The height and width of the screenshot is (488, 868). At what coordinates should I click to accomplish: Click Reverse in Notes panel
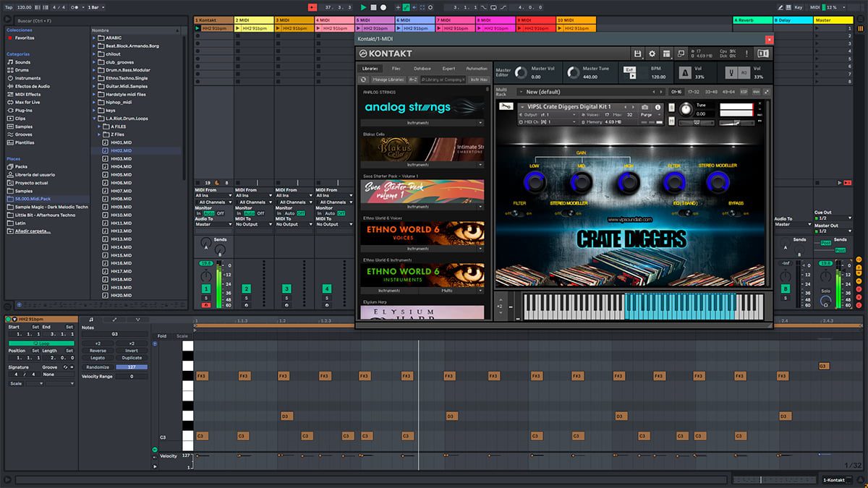pyautogui.click(x=98, y=351)
